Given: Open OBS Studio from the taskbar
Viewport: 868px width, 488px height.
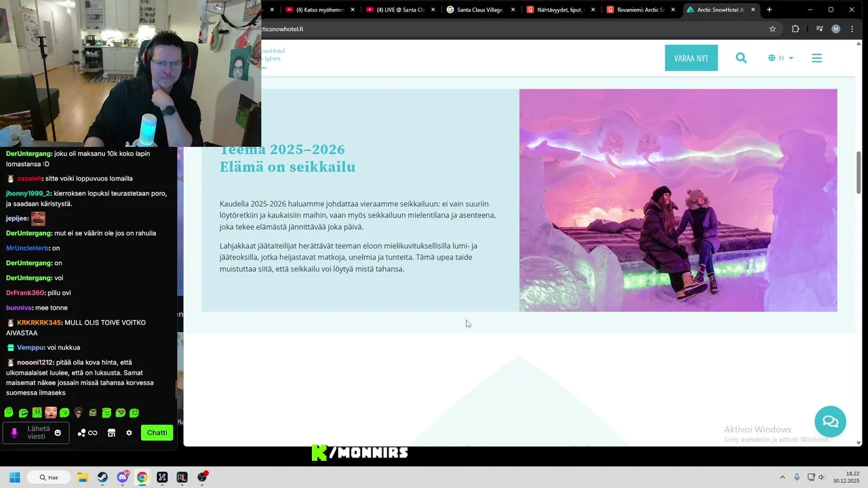Looking at the screenshot, I should click(202, 477).
